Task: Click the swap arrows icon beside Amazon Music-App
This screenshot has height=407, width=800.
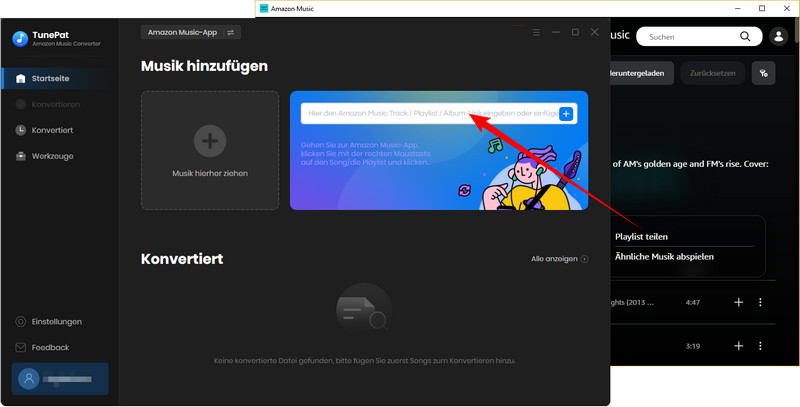Action: click(x=231, y=32)
